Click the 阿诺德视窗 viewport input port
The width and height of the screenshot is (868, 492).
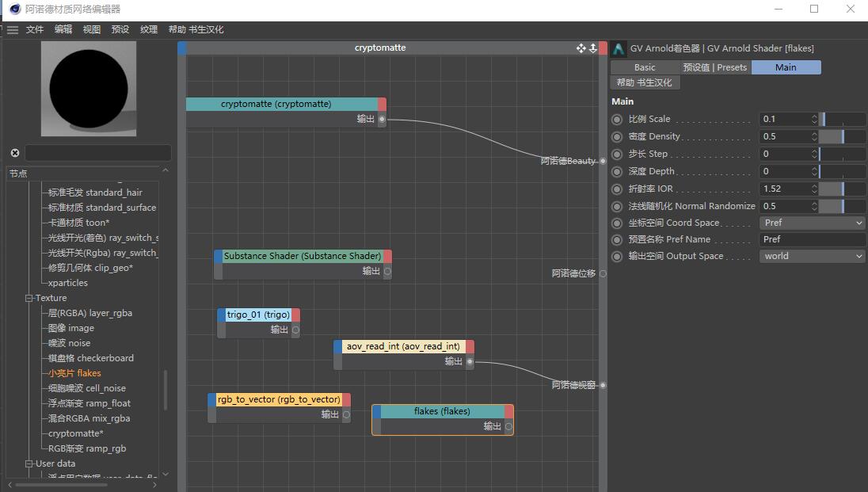603,385
